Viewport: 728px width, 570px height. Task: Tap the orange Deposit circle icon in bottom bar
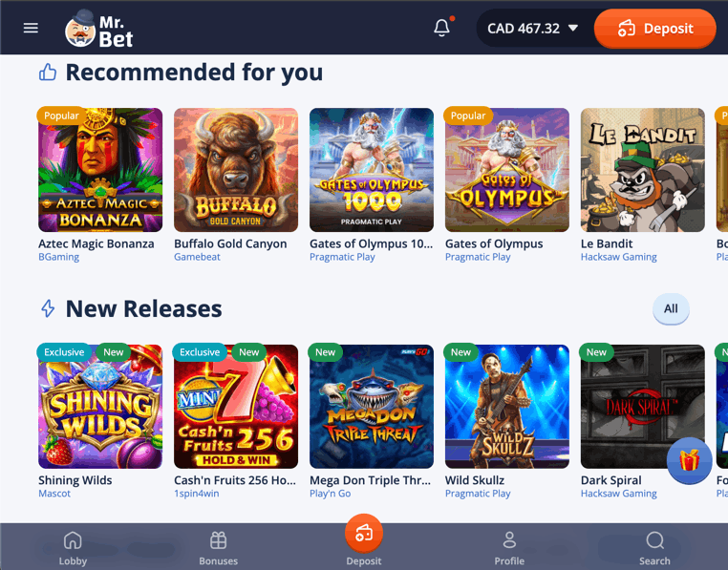point(364,534)
